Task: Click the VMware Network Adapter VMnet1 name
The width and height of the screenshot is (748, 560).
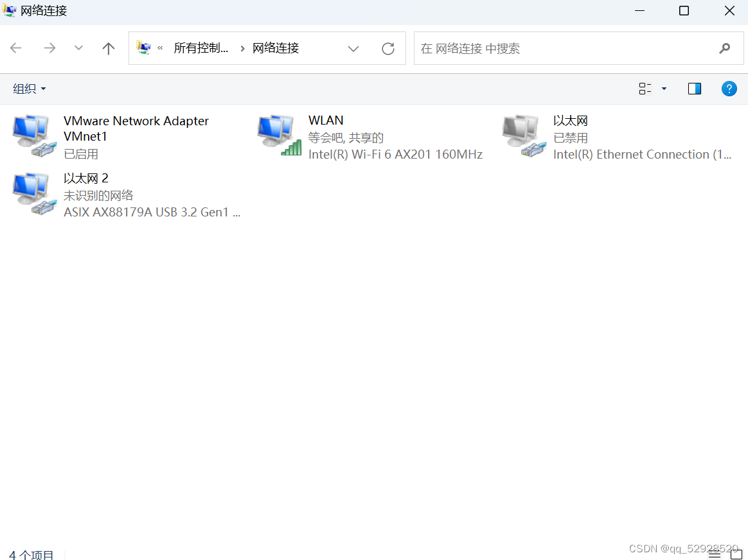Action: coord(136,128)
